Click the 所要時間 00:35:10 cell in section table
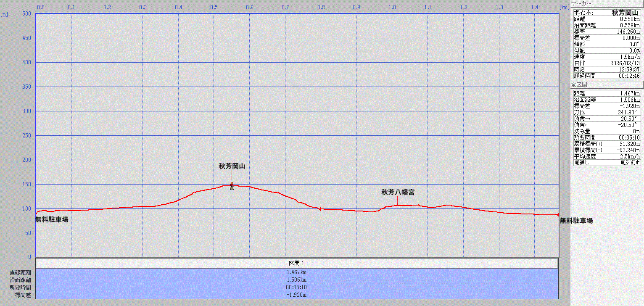The image size is (644, 306). (297, 287)
